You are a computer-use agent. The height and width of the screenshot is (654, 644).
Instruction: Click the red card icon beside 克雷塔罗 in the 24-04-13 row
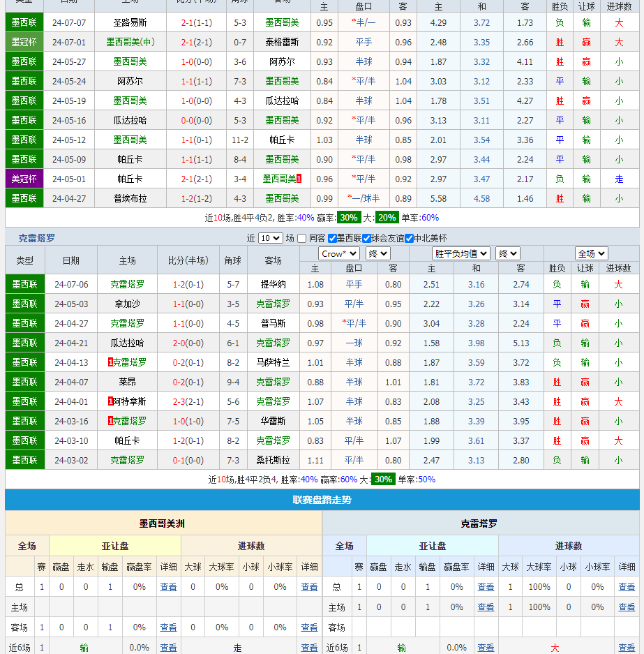tap(110, 362)
